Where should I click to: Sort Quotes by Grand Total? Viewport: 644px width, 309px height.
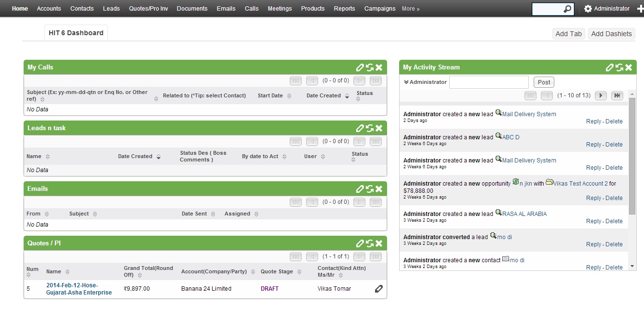click(139, 275)
